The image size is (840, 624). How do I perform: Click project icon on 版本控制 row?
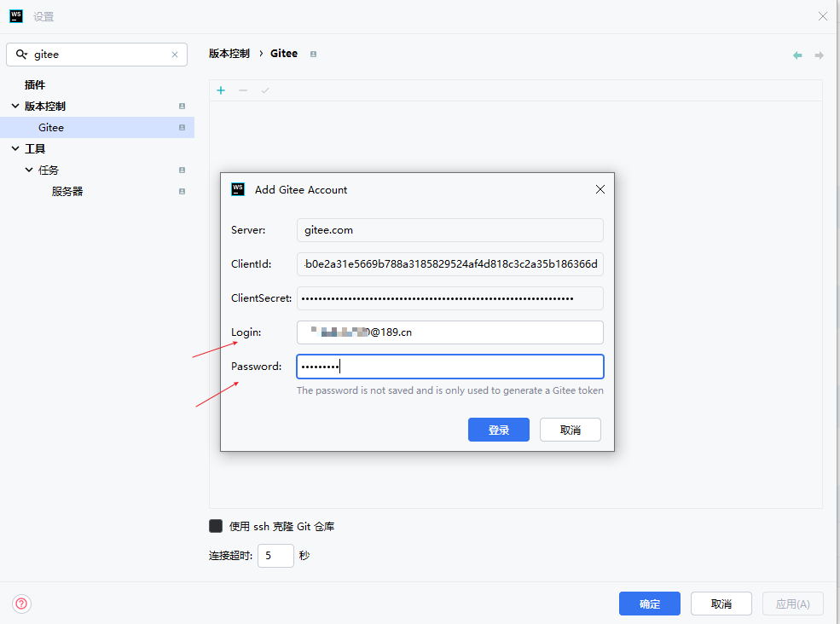point(182,106)
